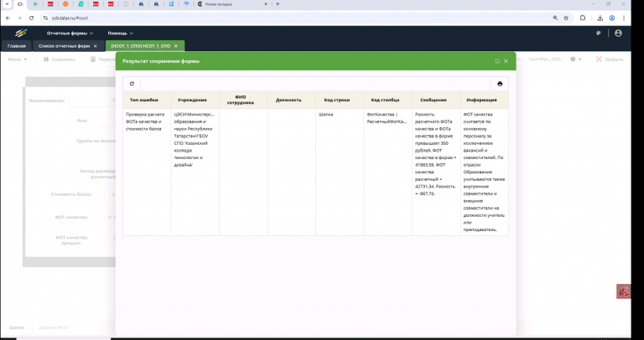The image size is (644, 340).
Task: Close the Новая вкладка browser tab
Action: click(266, 4)
